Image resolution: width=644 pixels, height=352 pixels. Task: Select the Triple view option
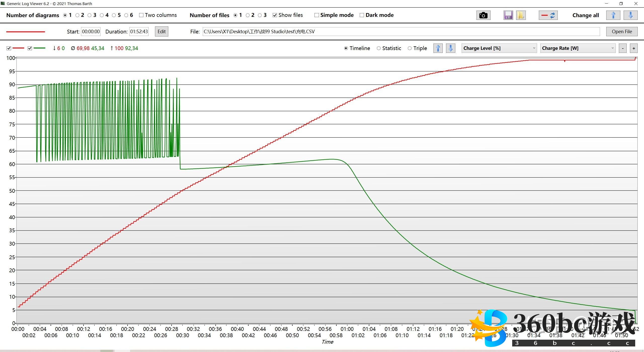point(410,48)
